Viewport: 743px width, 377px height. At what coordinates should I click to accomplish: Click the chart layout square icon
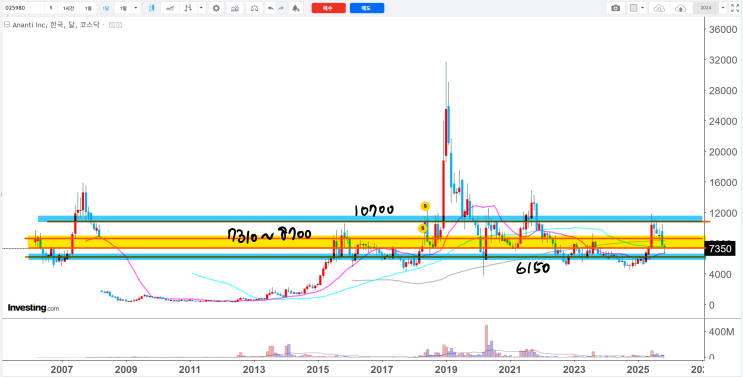tap(634, 8)
